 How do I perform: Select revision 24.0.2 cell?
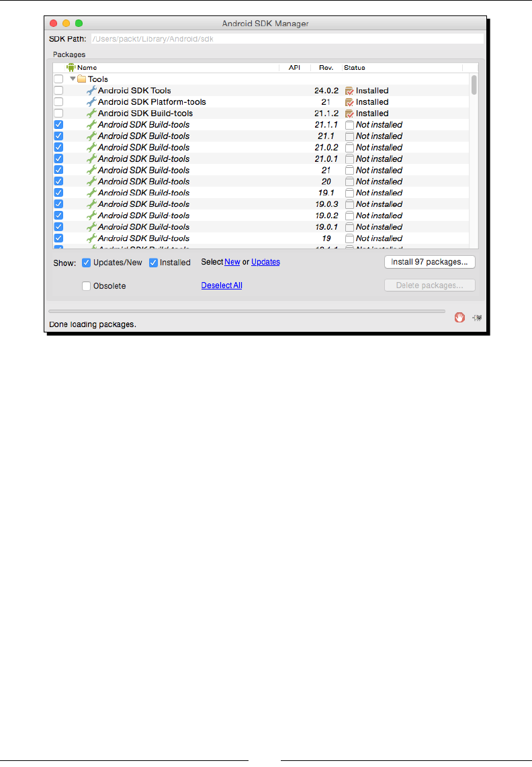326,91
